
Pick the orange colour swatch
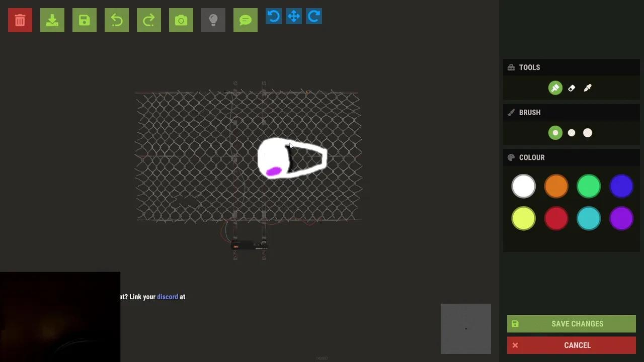[x=556, y=186]
